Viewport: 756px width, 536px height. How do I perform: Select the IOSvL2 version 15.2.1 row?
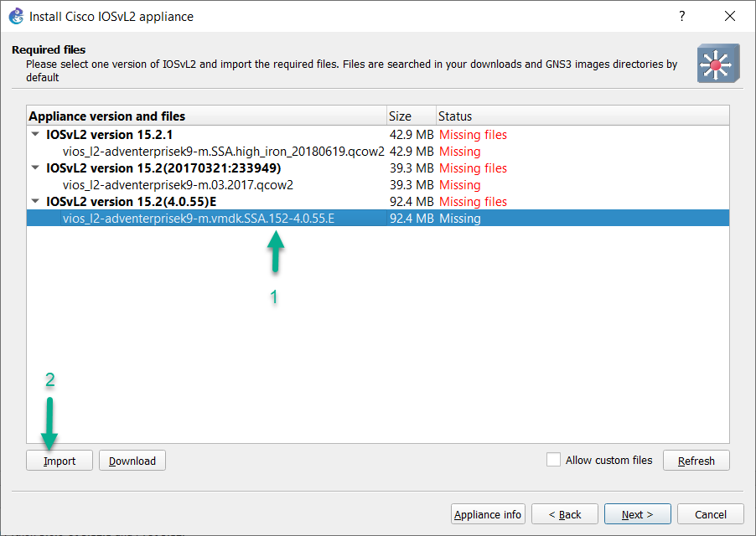(377, 134)
